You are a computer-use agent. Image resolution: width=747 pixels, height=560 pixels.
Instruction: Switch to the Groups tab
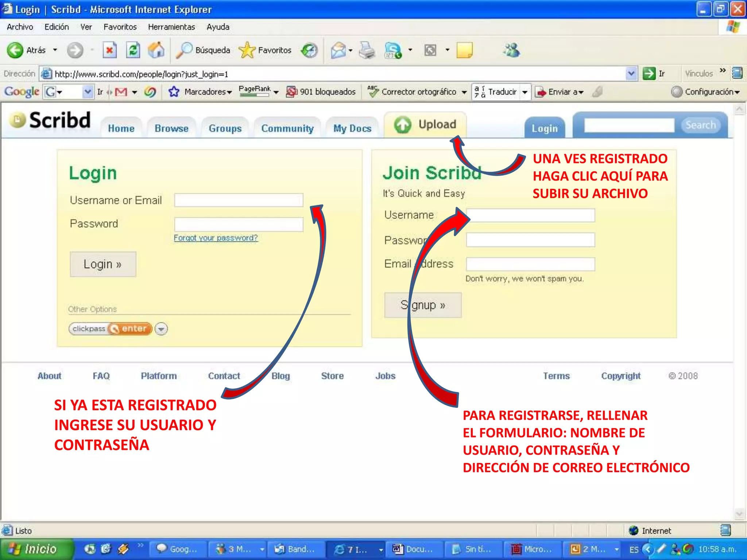click(x=225, y=128)
